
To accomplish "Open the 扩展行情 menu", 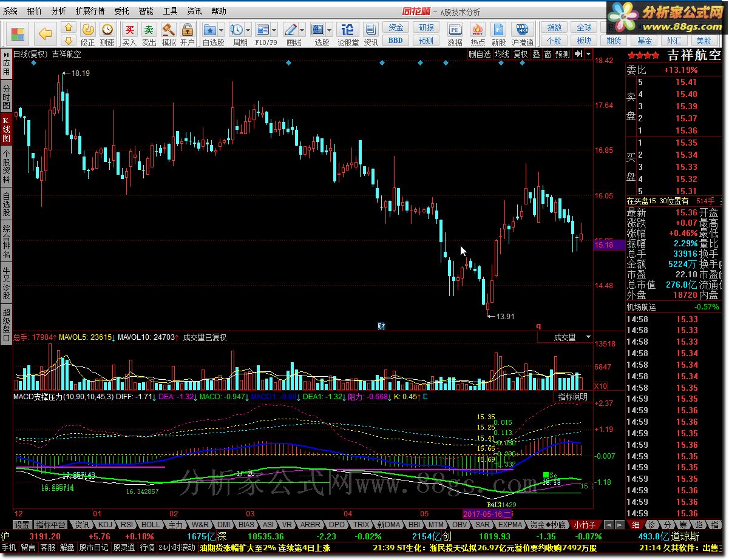I will (x=90, y=11).
